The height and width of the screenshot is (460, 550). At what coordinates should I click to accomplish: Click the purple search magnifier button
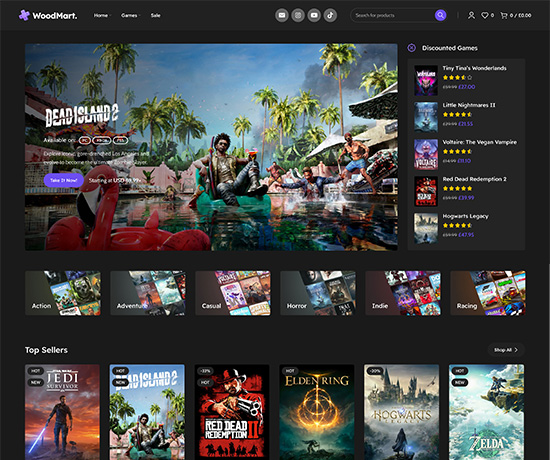441,15
